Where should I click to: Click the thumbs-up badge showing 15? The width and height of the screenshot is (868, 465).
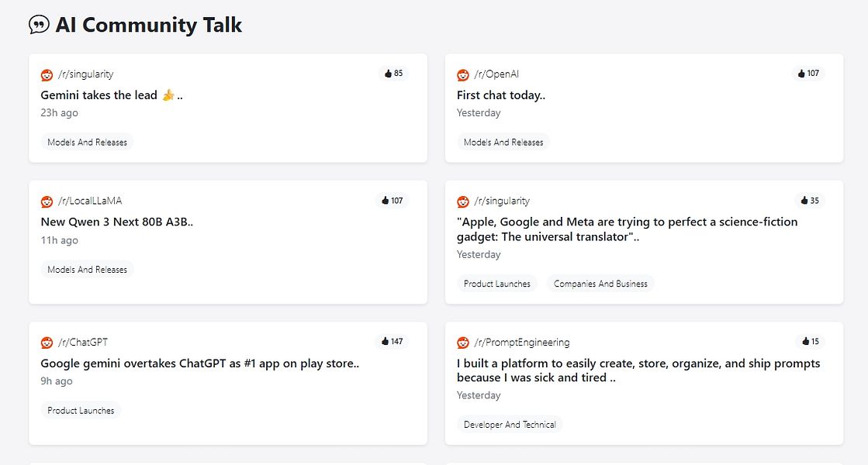click(x=809, y=342)
